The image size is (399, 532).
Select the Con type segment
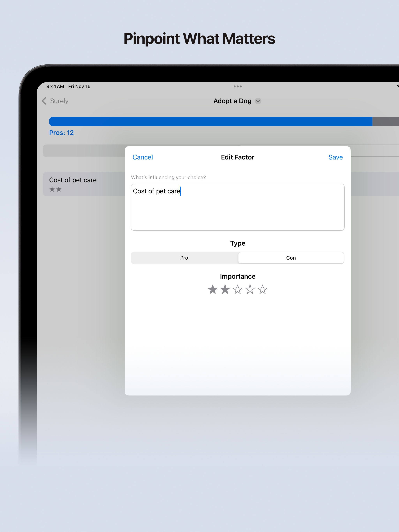click(x=291, y=258)
